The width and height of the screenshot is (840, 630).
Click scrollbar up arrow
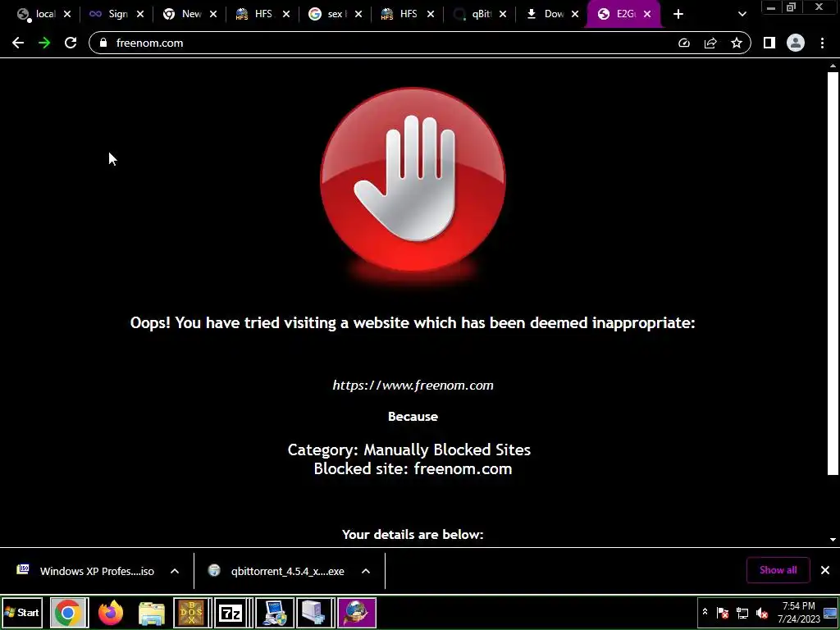click(833, 66)
